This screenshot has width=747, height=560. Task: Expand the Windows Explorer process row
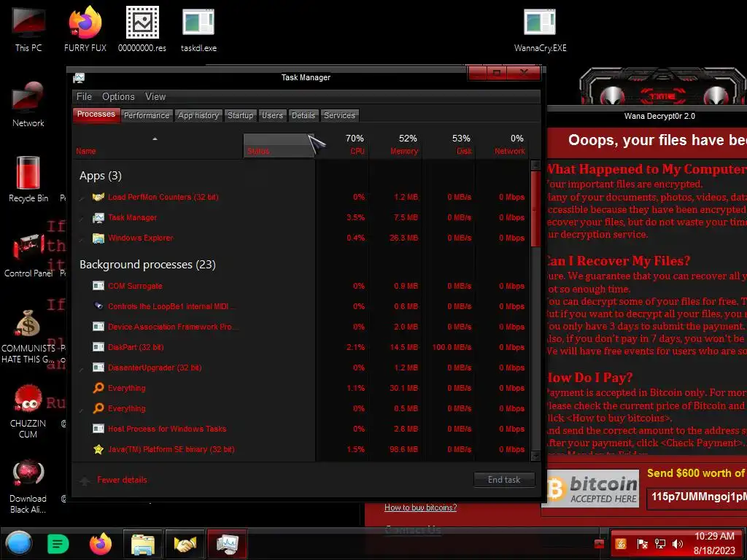[82, 238]
